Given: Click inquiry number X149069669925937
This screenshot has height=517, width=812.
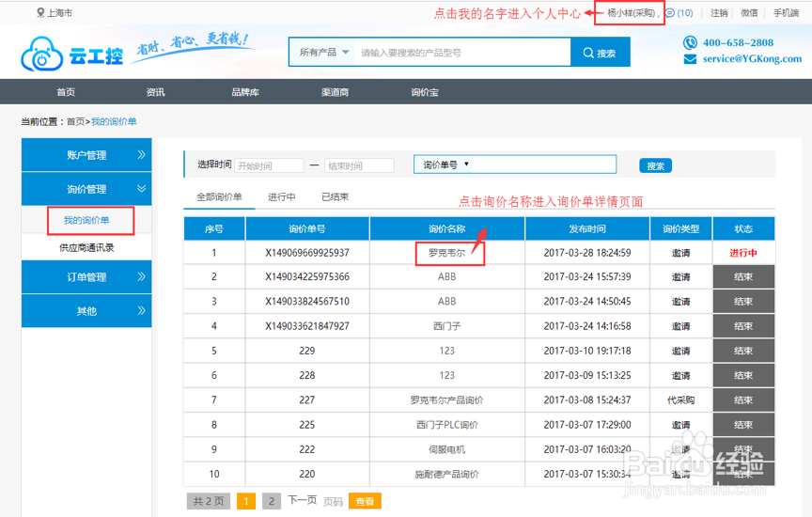Looking at the screenshot, I should coord(307,253).
